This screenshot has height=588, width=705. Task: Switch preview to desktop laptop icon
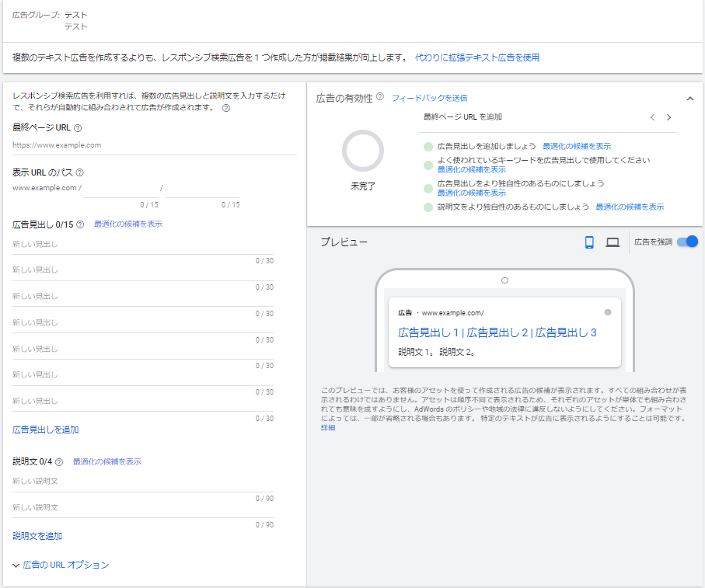point(613,242)
